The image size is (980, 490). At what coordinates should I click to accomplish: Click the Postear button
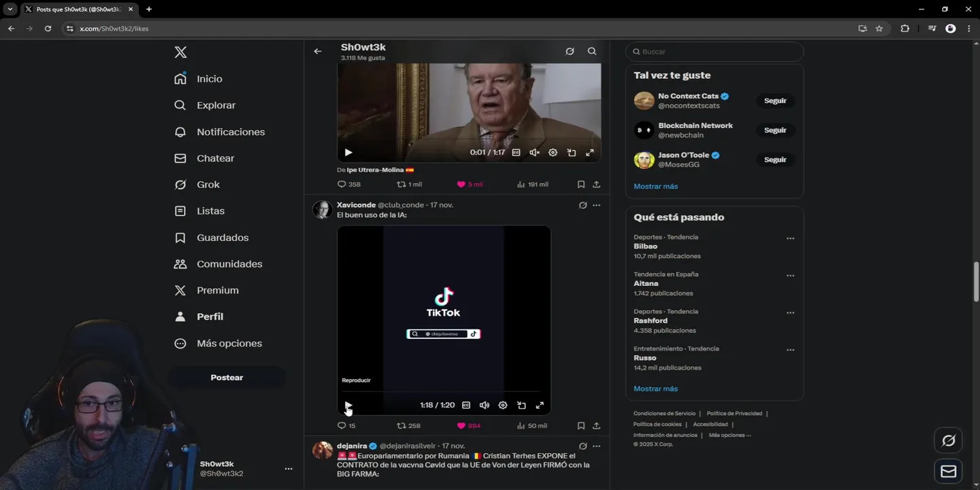click(227, 378)
